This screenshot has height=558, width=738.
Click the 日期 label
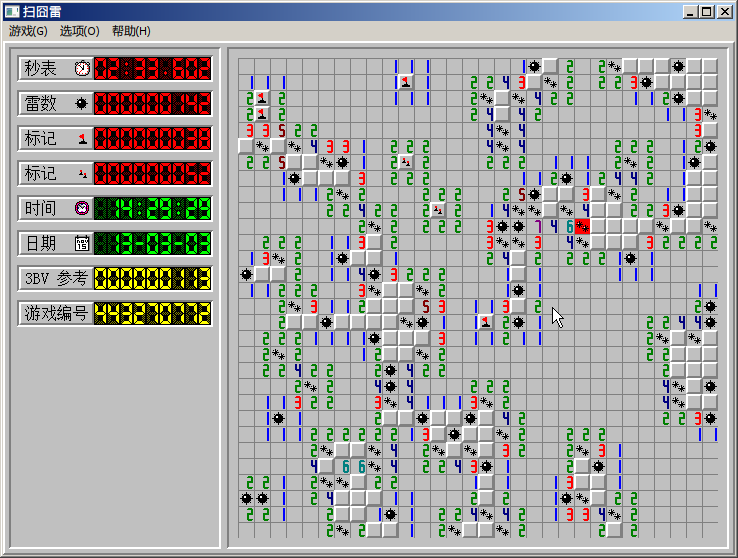[x=40, y=244]
